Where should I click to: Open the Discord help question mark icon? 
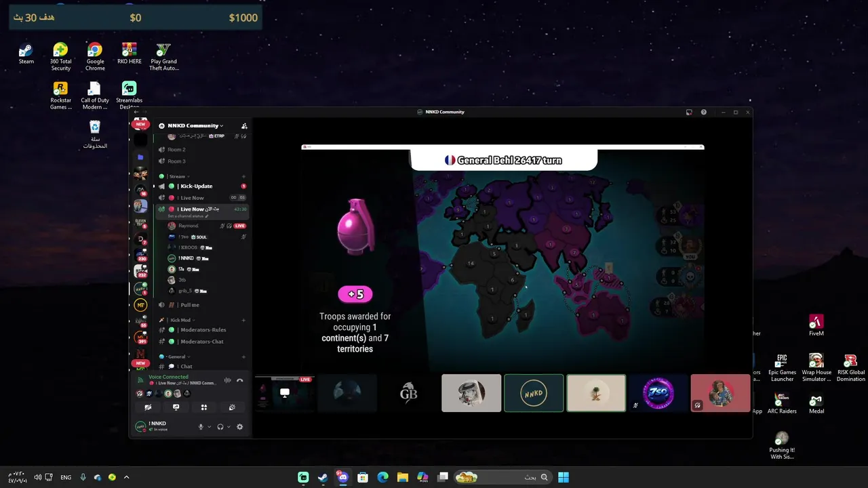click(x=704, y=112)
